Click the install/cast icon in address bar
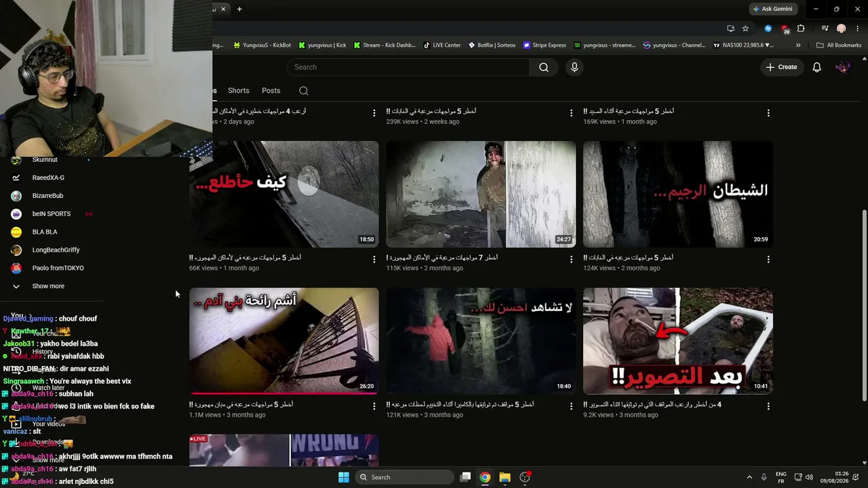868x488 pixels. [730, 28]
